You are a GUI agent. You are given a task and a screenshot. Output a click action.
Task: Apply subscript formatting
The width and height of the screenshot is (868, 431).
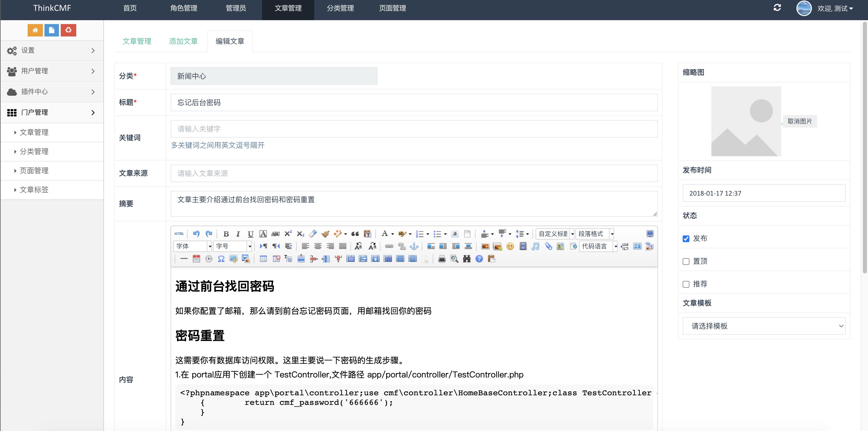tap(300, 234)
